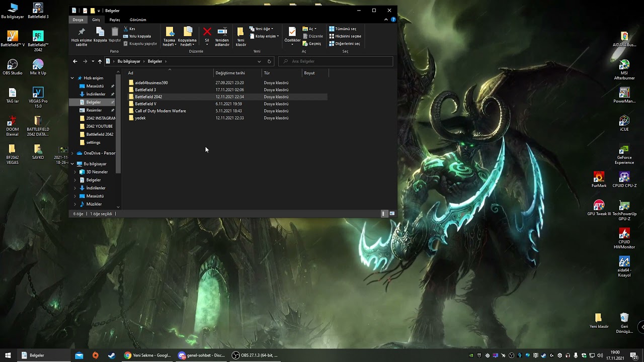Open Özellikler properties from the ribbon
Image resolution: width=644 pixels, height=362 pixels.
pyautogui.click(x=292, y=35)
